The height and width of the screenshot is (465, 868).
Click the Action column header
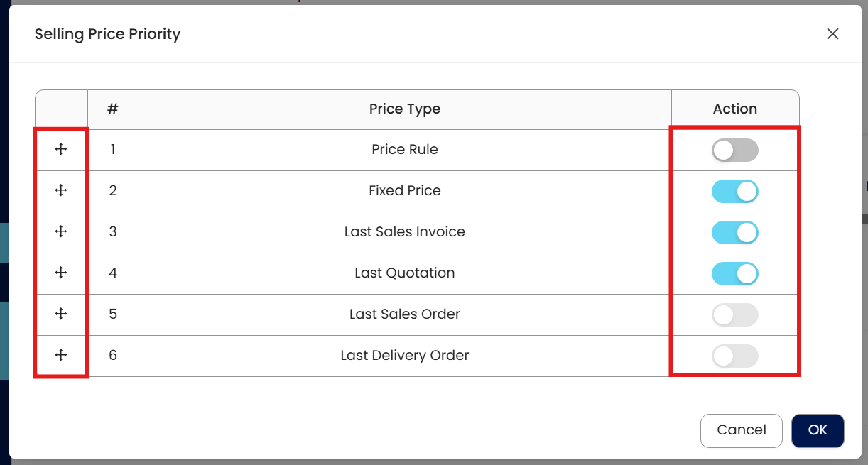tap(734, 109)
